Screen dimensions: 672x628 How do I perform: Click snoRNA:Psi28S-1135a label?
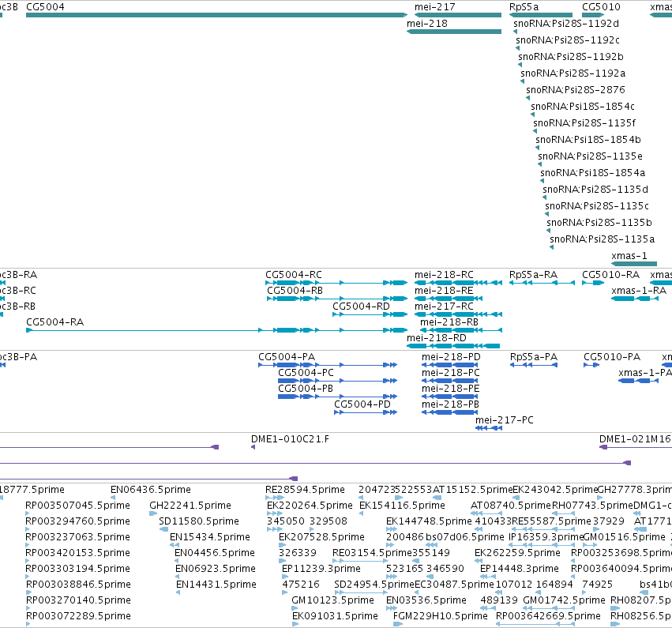[603, 239]
